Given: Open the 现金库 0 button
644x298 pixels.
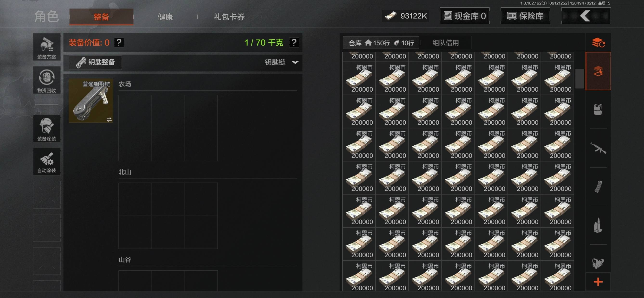Looking at the screenshot, I should (465, 16).
